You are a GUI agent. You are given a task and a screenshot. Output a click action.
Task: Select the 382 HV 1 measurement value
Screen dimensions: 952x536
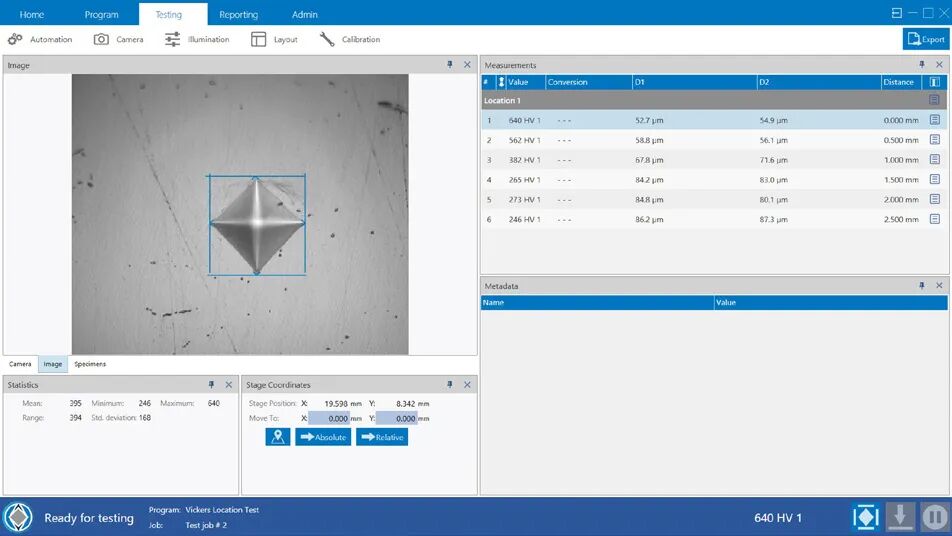click(525, 160)
